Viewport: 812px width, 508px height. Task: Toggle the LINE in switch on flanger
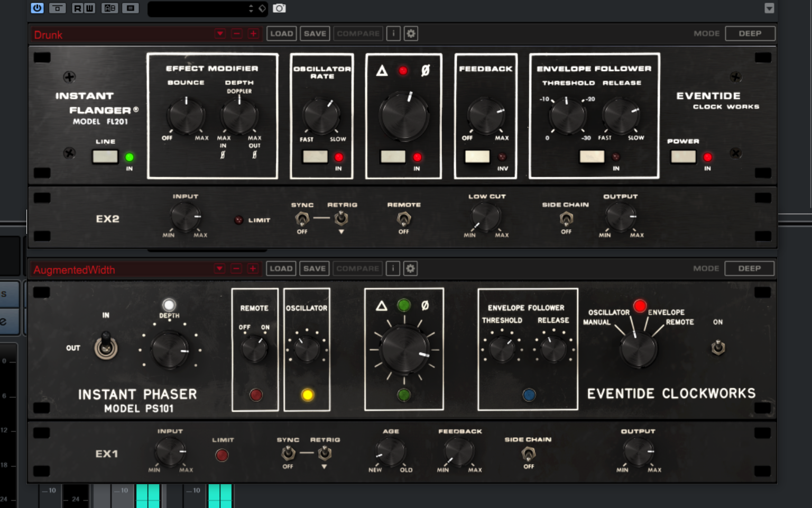click(x=105, y=157)
